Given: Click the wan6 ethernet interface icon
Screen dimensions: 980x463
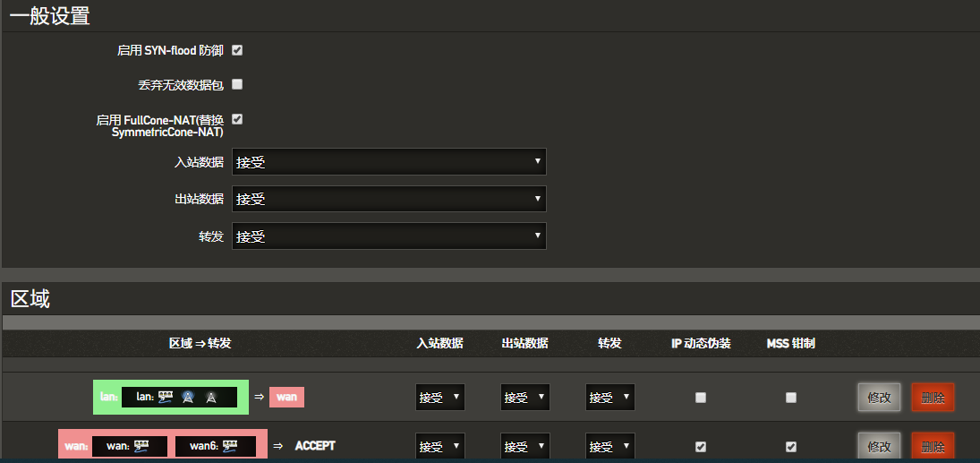Looking at the screenshot, I should [x=230, y=445].
